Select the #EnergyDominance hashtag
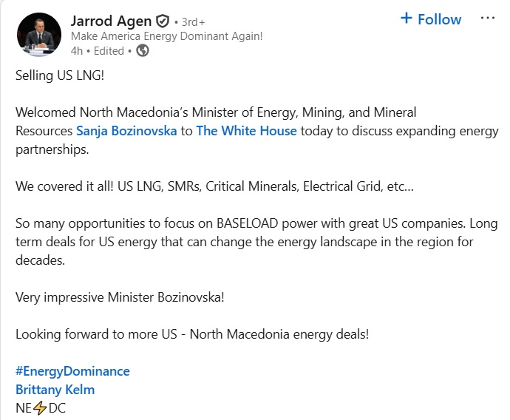 coord(72,371)
